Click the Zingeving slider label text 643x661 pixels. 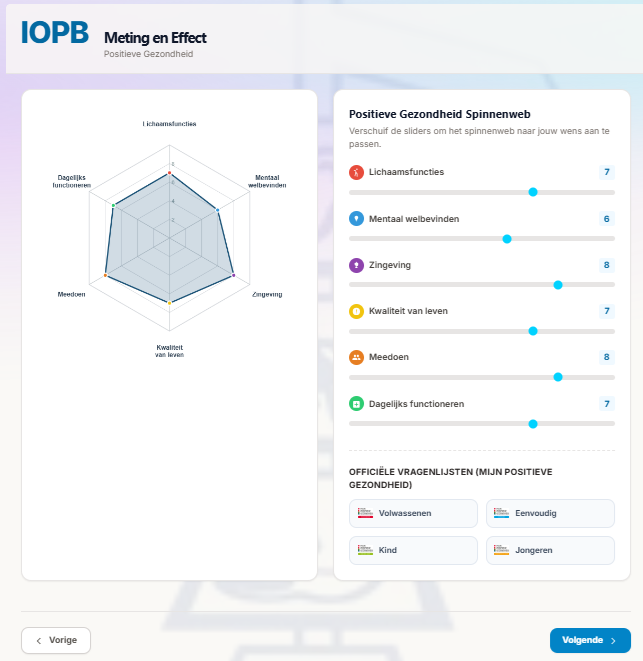pos(390,265)
